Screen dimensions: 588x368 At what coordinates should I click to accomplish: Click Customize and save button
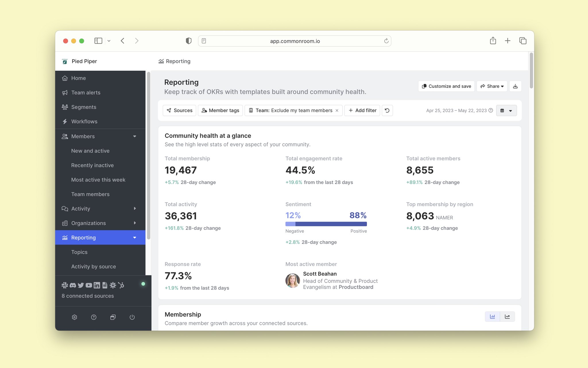pos(446,87)
